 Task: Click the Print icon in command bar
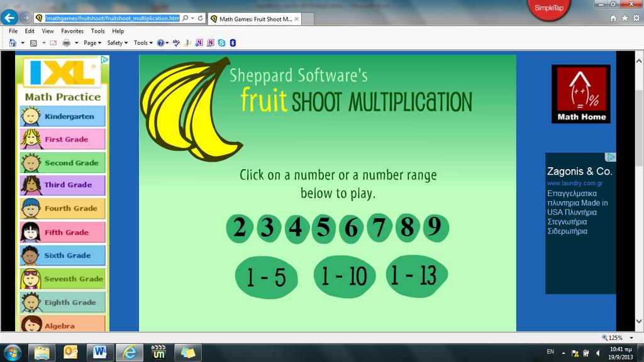[x=66, y=43]
